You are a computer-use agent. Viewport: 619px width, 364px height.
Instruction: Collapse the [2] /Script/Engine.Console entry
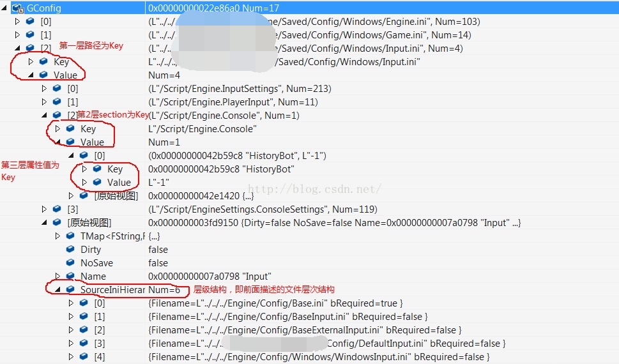(x=44, y=116)
